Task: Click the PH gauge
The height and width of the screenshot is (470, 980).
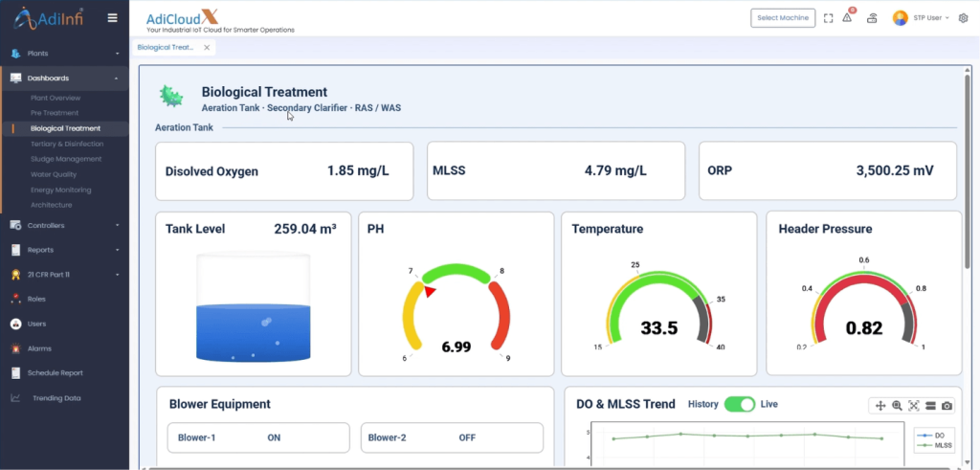Action: [x=457, y=312]
